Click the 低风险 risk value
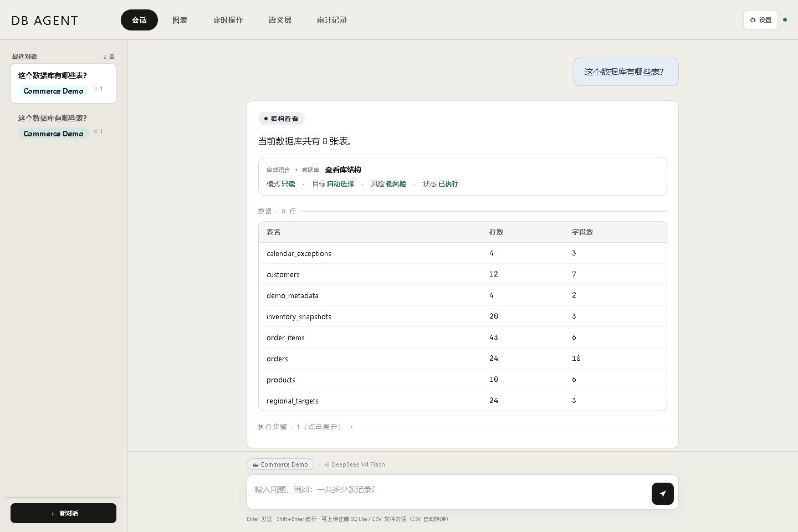The image size is (798, 532). point(396,184)
